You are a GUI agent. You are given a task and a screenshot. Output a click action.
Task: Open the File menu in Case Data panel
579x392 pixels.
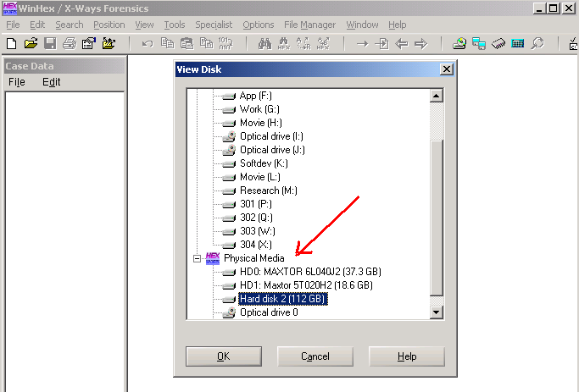point(17,82)
